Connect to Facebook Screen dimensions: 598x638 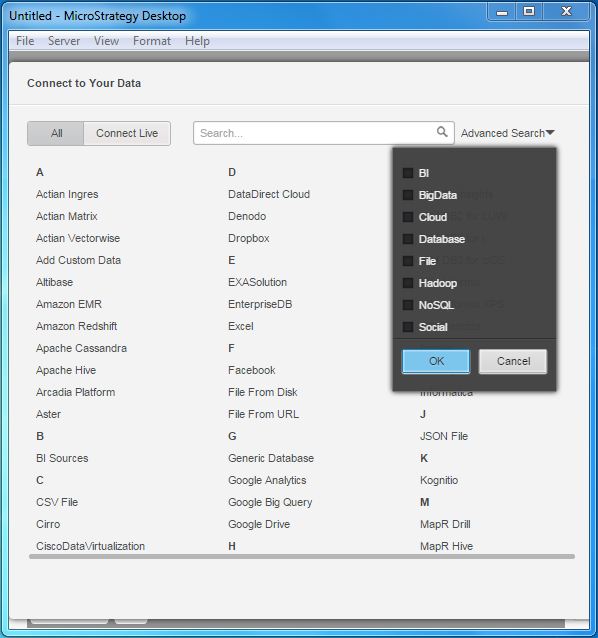coord(251,370)
